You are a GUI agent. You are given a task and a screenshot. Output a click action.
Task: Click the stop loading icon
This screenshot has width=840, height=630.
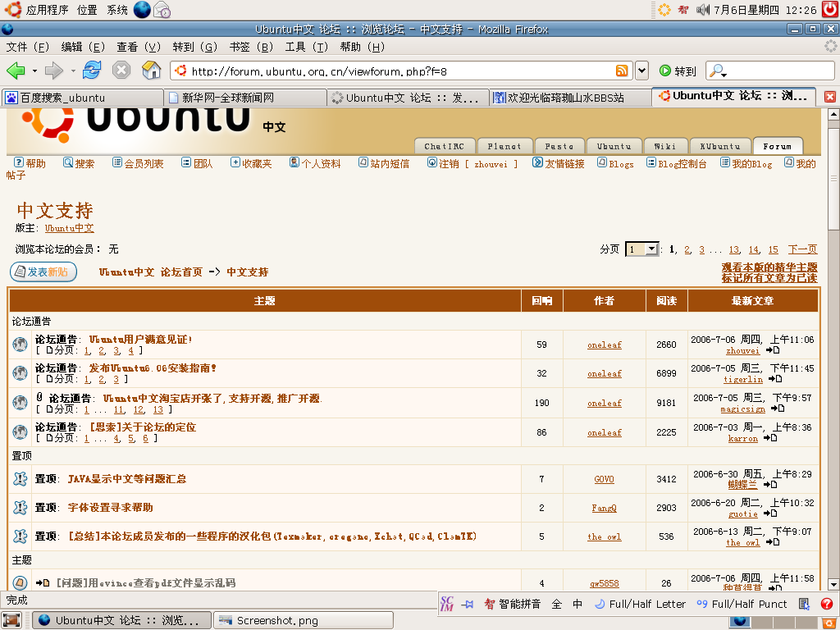(121, 71)
